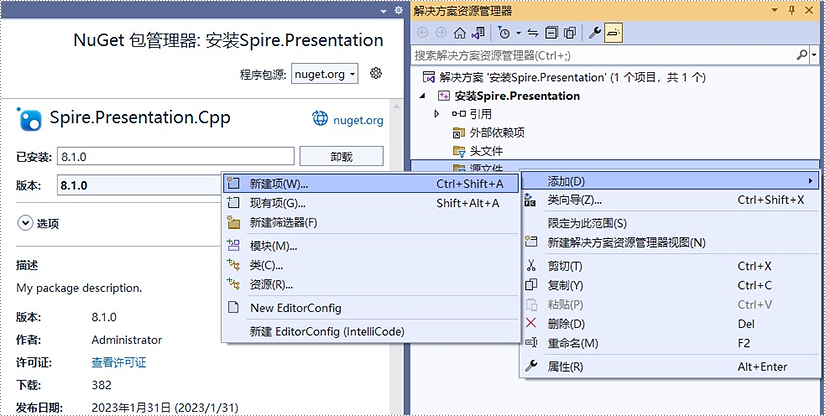The width and height of the screenshot is (825, 416).
Task: Open Solution Explorer window position dropdown
Action: [774, 11]
